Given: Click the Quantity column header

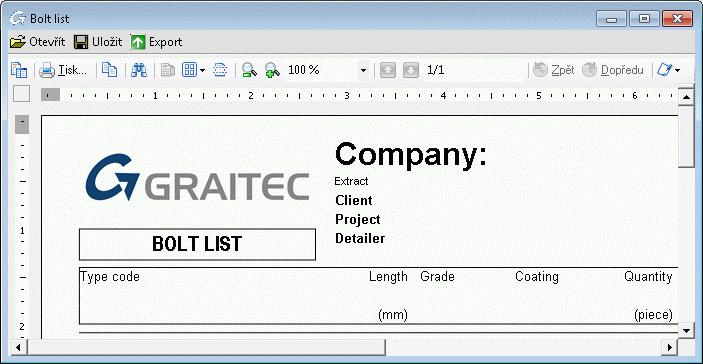Looking at the screenshot, I should point(648,277).
